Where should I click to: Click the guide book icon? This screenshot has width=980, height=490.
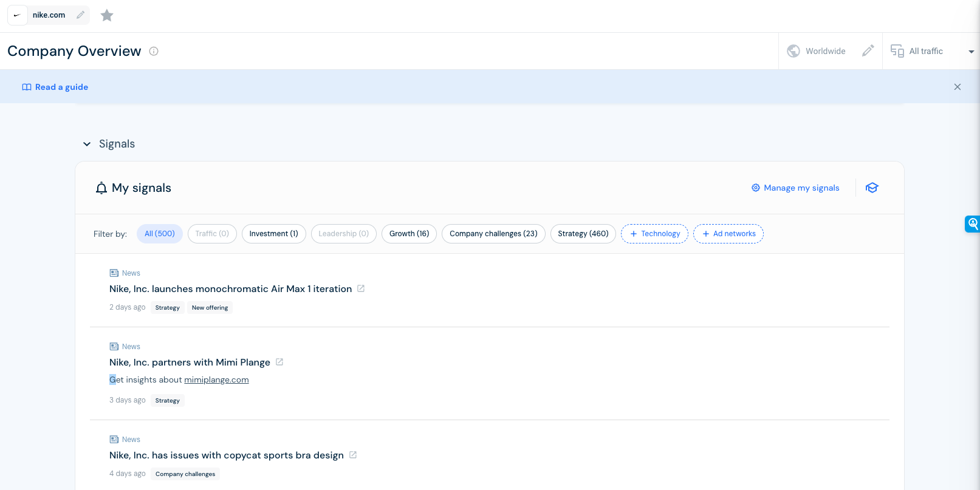pos(27,87)
